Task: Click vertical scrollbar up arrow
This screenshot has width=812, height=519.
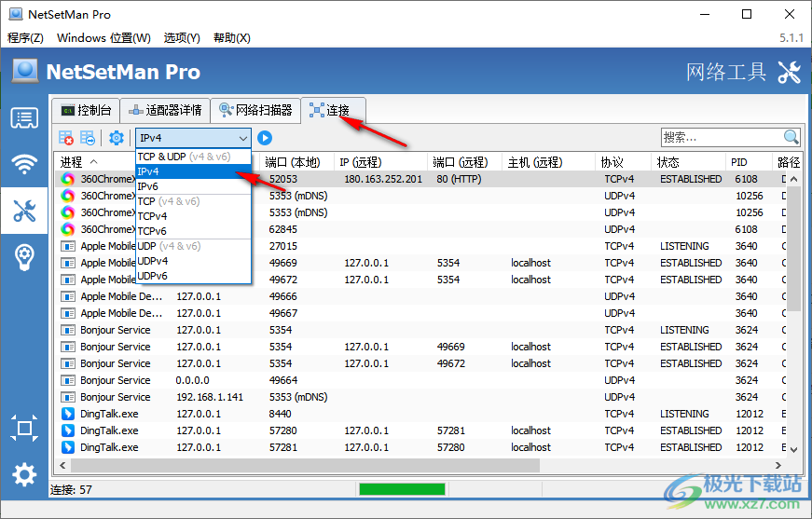Action: [794, 179]
